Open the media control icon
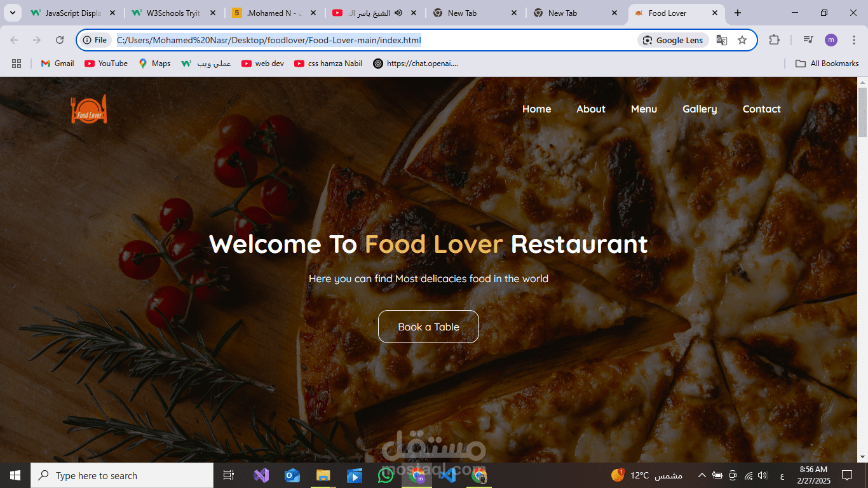The height and width of the screenshot is (488, 868). pos(808,40)
